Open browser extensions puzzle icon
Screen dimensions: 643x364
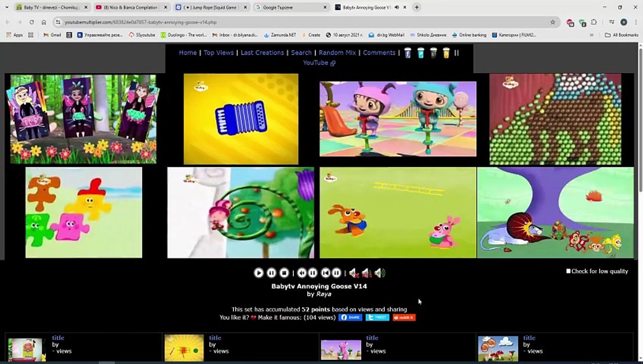tap(594, 22)
